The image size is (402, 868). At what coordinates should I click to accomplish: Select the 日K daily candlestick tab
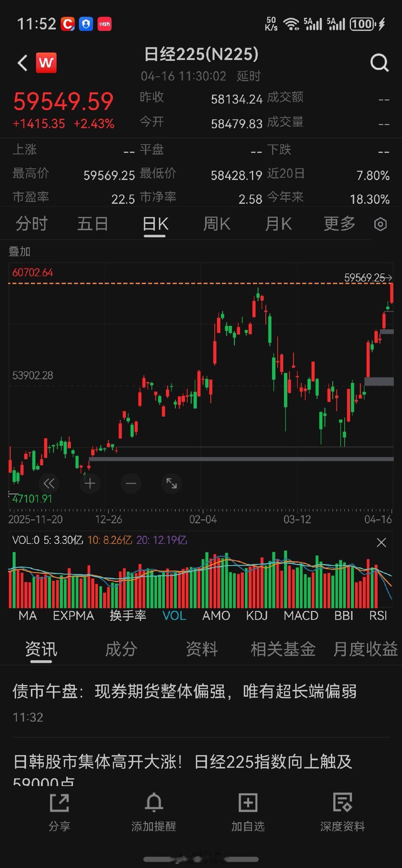pyautogui.click(x=155, y=224)
